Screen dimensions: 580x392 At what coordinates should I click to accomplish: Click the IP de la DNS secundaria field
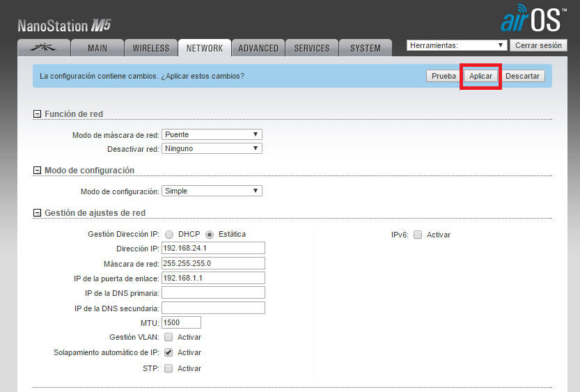point(214,308)
